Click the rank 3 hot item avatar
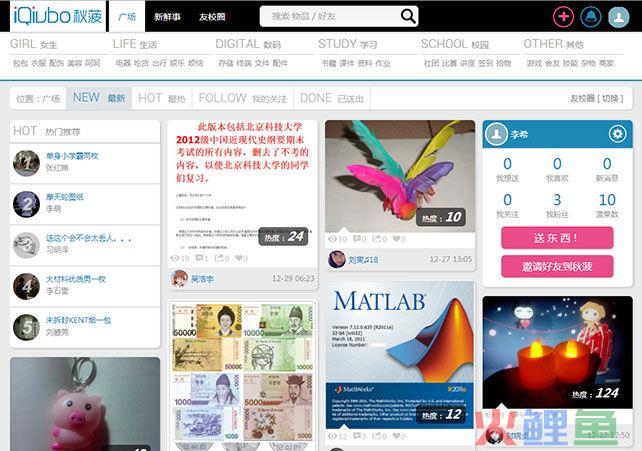Screen dimensions: 642x451 26,245
